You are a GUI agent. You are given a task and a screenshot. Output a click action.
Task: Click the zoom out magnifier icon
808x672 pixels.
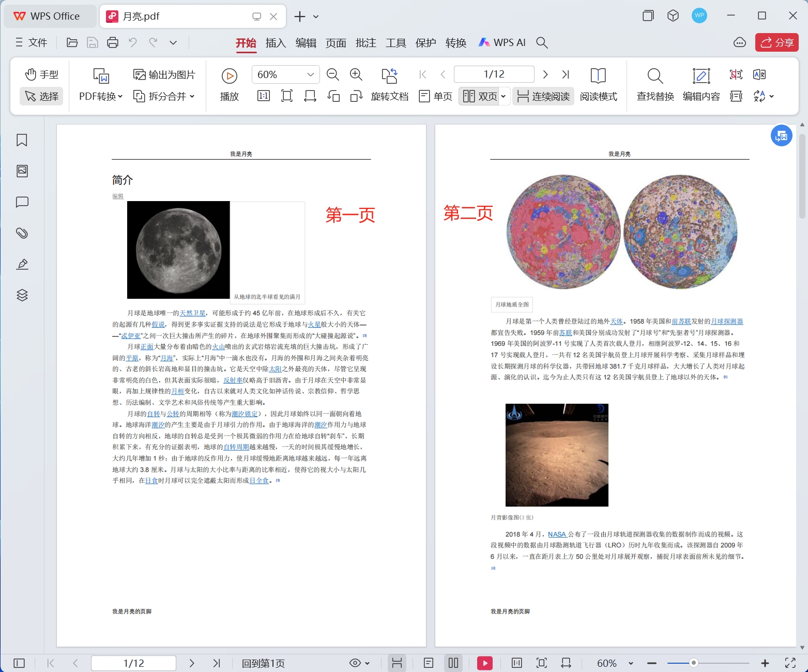pyautogui.click(x=332, y=74)
